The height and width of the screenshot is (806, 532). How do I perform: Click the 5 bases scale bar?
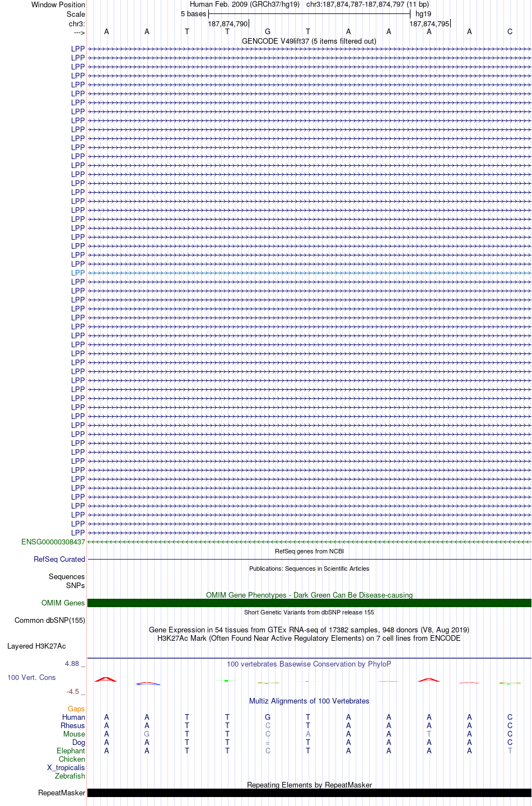point(309,14)
